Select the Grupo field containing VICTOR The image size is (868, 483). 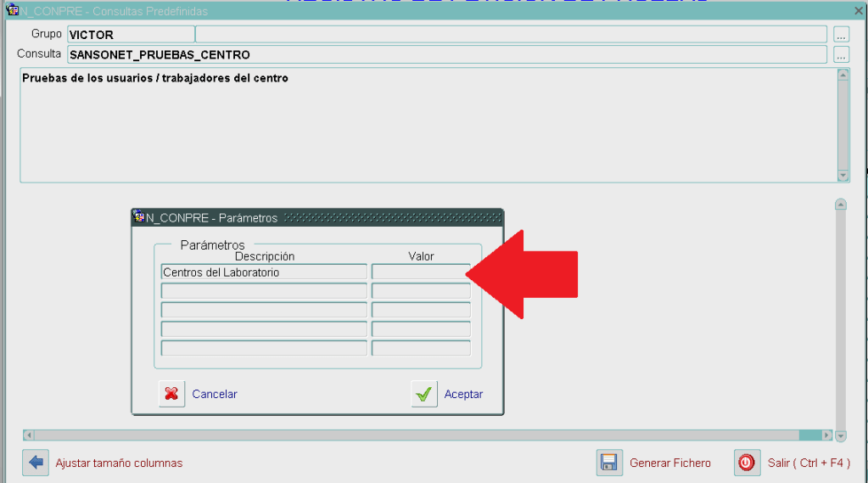click(x=131, y=35)
